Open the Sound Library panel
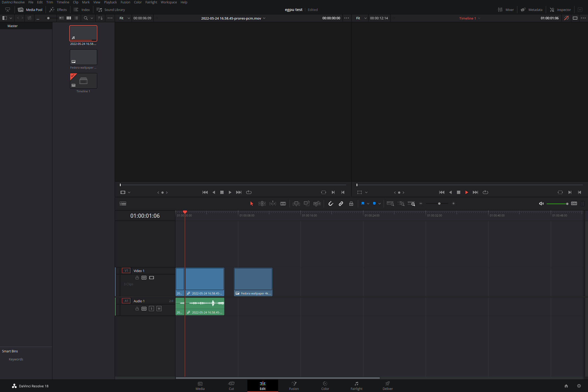Viewport: 588px width, 392px height. (x=111, y=10)
